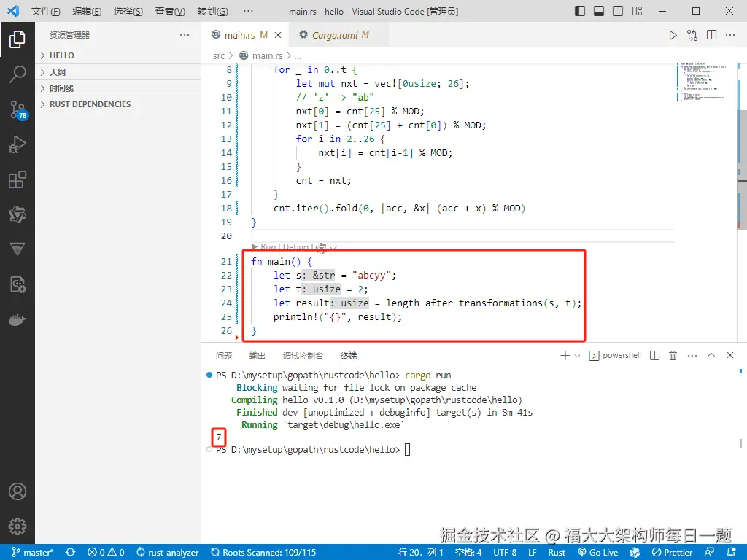The image size is (747, 560).
Task: Open the Docker whale view in activity bar
Action: (18, 319)
